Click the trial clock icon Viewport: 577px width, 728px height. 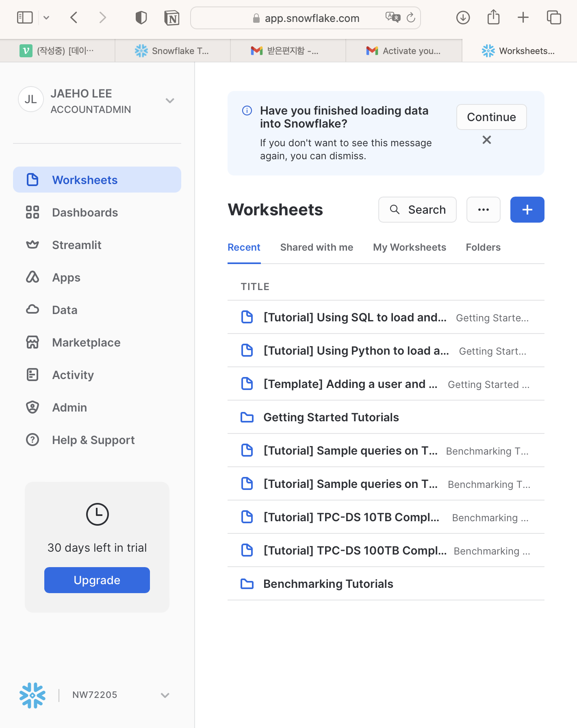(98, 514)
